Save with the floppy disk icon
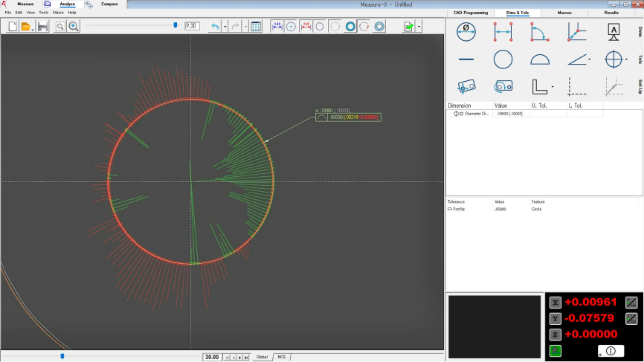Viewport: 644px width, 362px height. point(42,27)
